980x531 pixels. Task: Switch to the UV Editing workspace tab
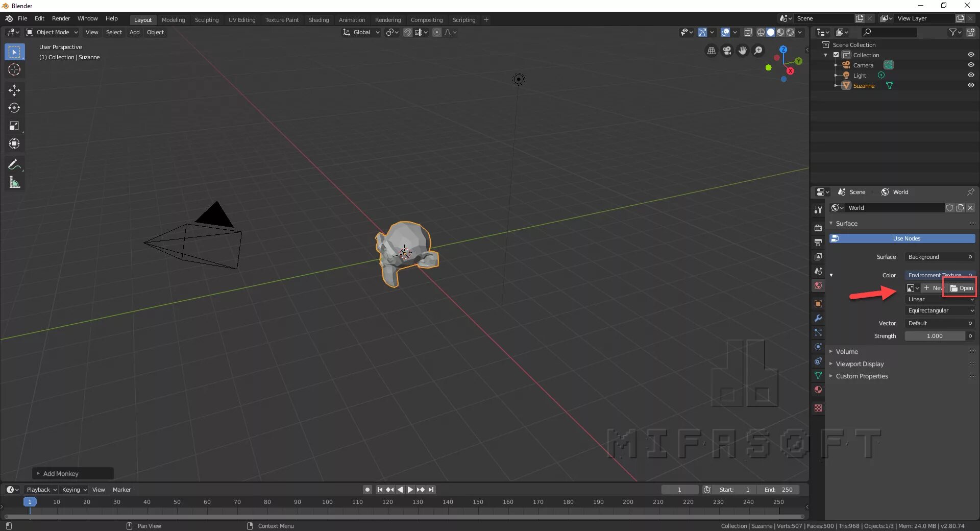(x=242, y=20)
